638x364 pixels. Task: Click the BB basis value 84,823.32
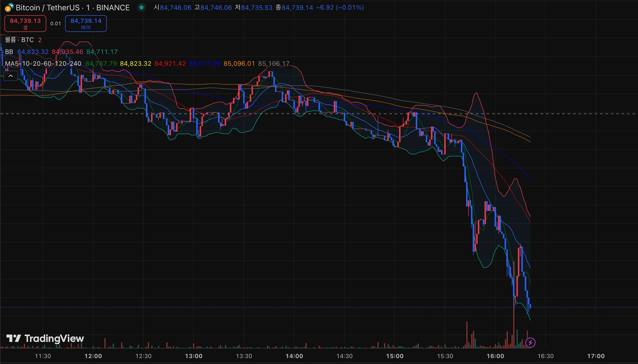click(33, 52)
